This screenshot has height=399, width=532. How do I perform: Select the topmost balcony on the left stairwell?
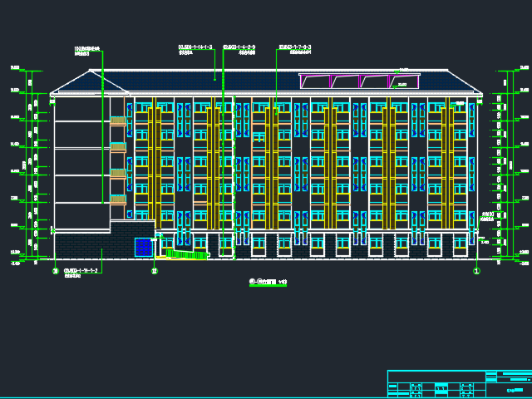[118, 121]
